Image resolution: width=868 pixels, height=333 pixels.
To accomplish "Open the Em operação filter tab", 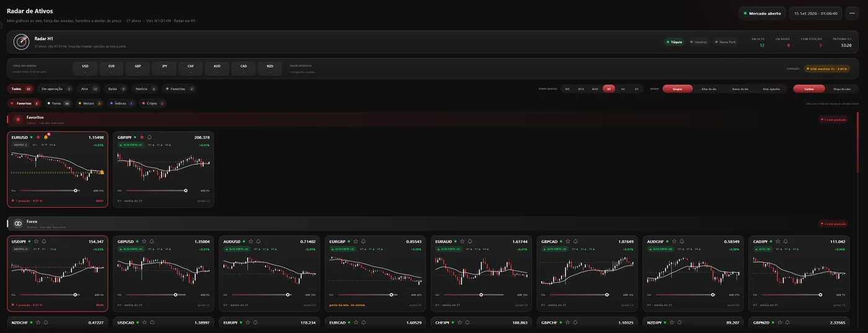I will point(55,89).
